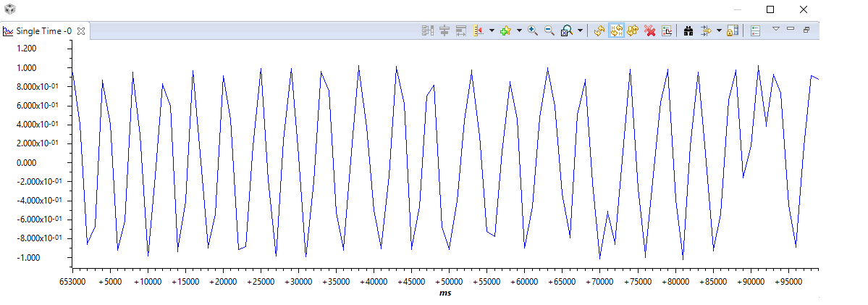Close the Single Time -0 tab

point(81,31)
